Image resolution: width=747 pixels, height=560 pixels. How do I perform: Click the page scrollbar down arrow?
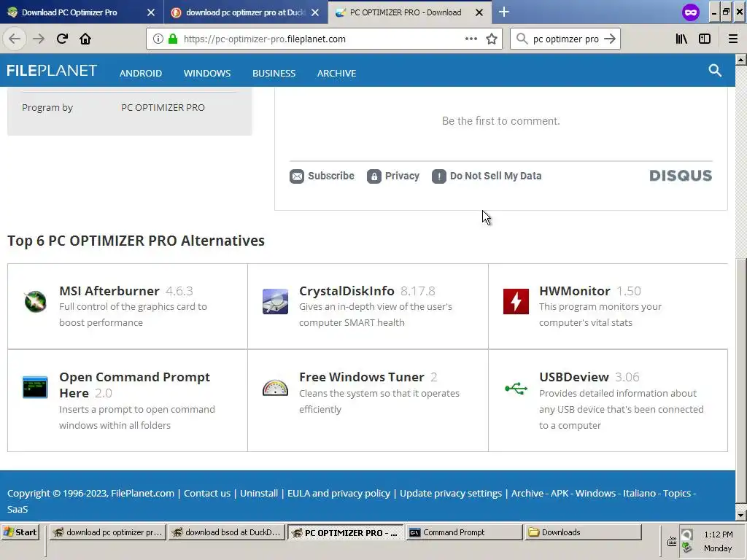(x=740, y=516)
